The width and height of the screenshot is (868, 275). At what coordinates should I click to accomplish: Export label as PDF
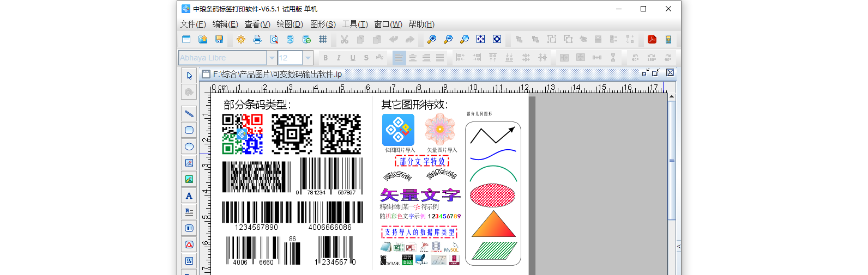[x=652, y=39]
